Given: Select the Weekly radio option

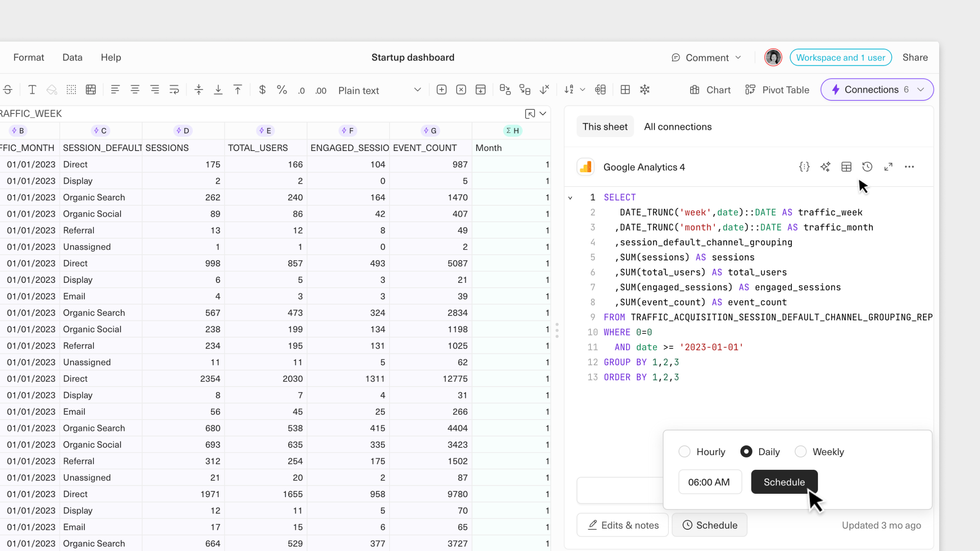Looking at the screenshot, I should tap(801, 451).
